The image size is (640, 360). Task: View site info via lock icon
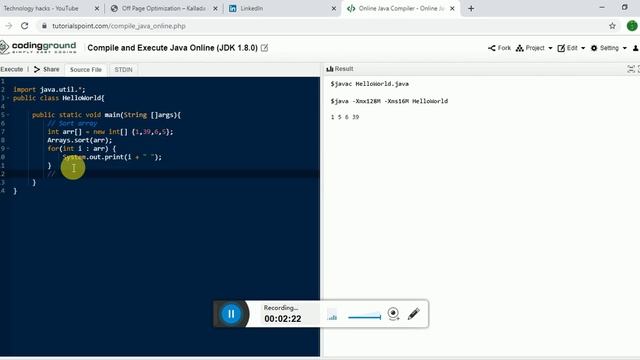coord(44,26)
